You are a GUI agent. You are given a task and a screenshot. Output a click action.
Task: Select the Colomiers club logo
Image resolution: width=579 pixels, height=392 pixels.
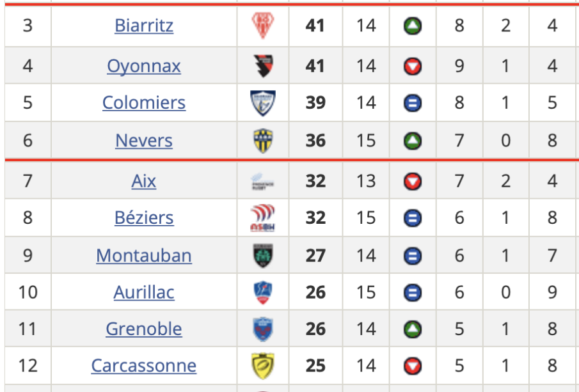(263, 102)
